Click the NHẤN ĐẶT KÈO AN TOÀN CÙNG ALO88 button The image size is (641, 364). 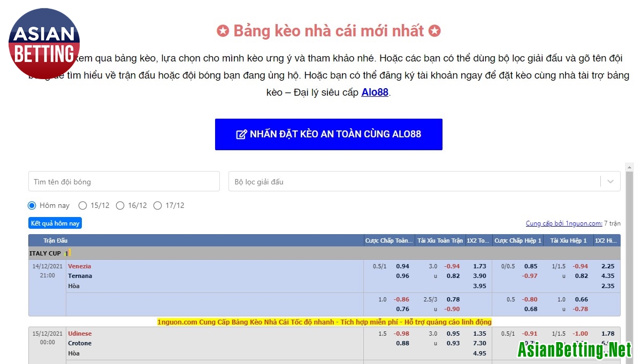pos(329,134)
